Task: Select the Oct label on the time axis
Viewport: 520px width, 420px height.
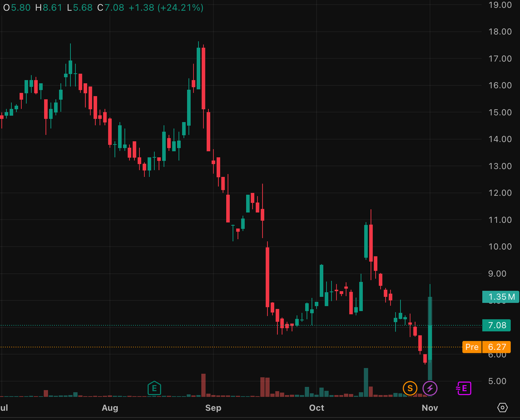Action: coord(316,408)
